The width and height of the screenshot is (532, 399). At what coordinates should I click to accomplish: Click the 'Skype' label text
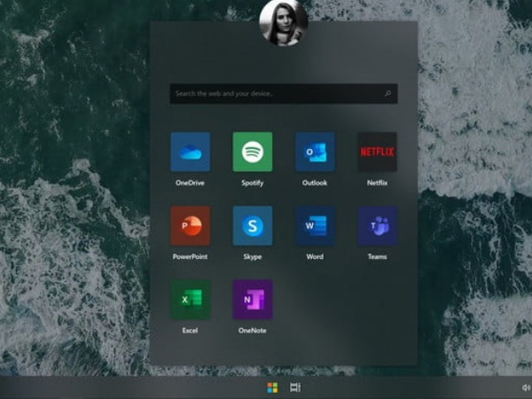tap(253, 257)
